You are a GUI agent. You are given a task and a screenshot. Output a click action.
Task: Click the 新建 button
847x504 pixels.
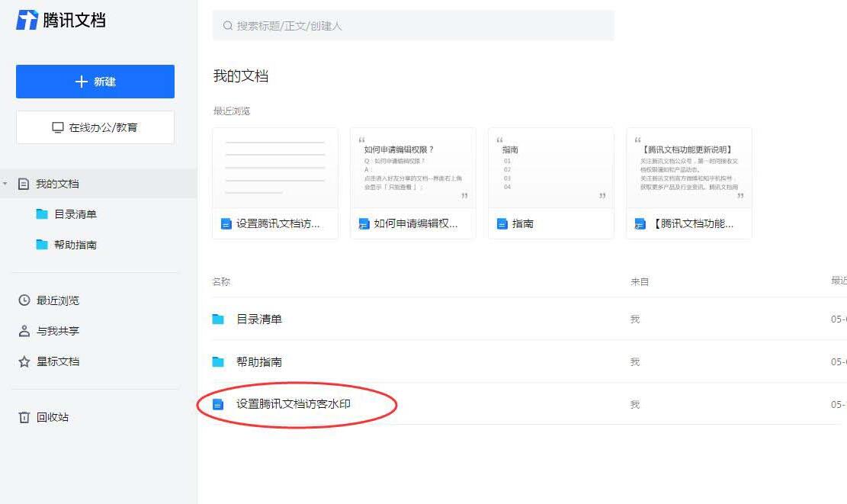pyautogui.click(x=95, y=82)
